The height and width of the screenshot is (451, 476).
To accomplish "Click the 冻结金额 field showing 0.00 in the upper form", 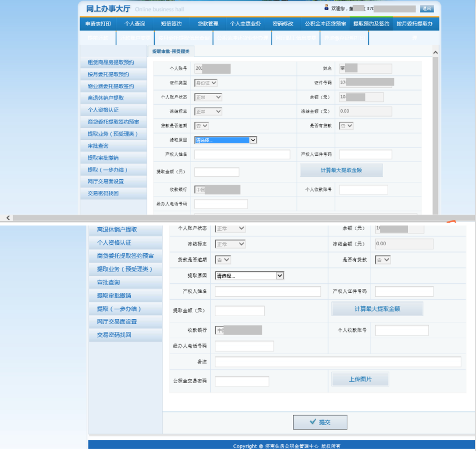I will point(365,112).
